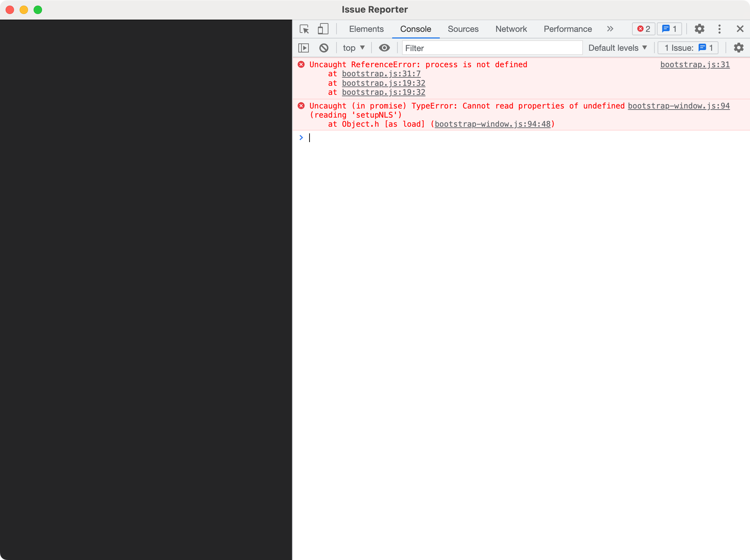Expand the top context dropdown
The image size is (750, 560).
point(354,48)
